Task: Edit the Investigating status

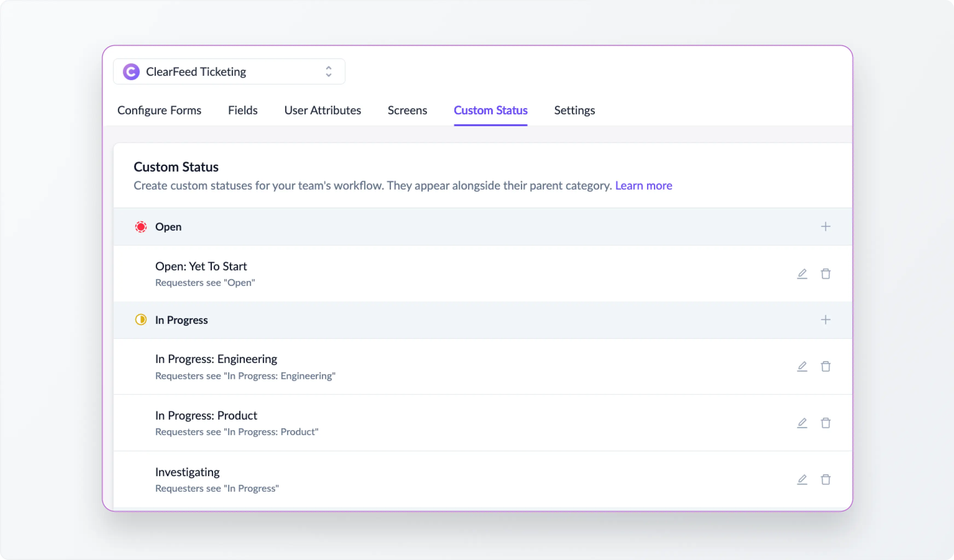Action: point(802,479)
